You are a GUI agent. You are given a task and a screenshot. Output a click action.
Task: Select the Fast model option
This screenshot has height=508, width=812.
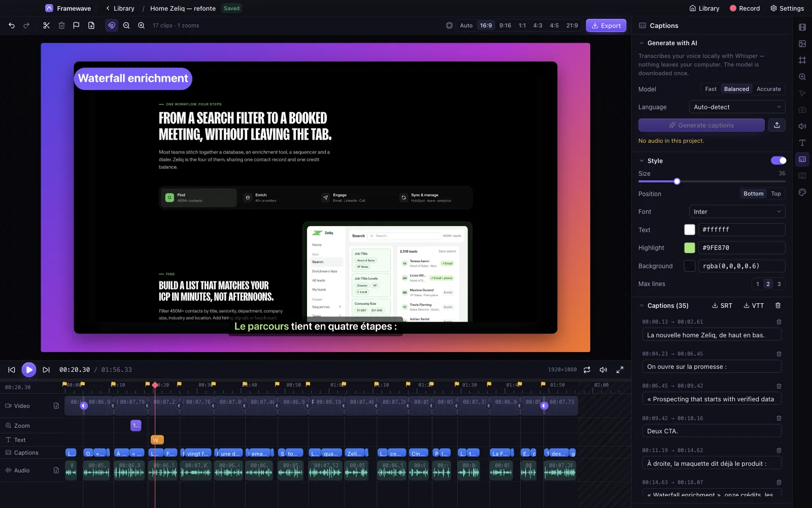click(710, 89)
